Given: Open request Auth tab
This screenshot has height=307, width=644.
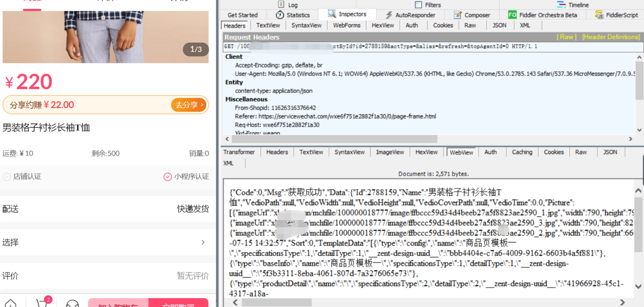Looking at the screenshot, I should click(412, 25).
